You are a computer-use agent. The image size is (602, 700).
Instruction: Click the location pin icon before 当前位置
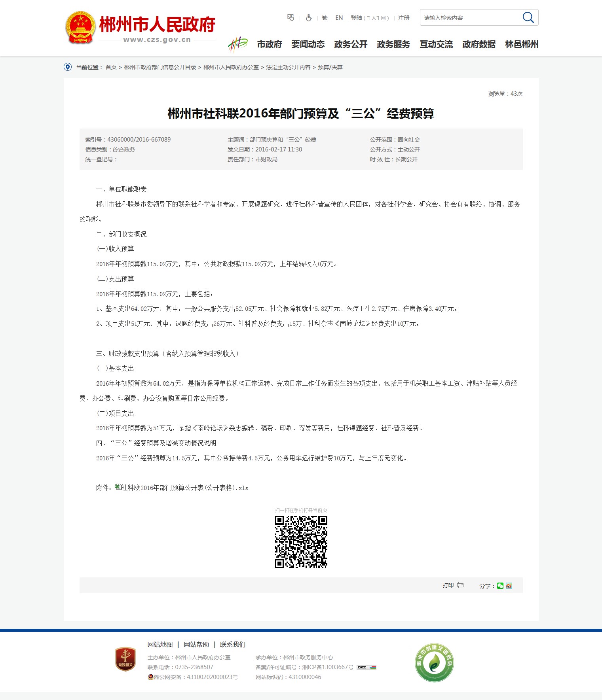coord(68,67)
